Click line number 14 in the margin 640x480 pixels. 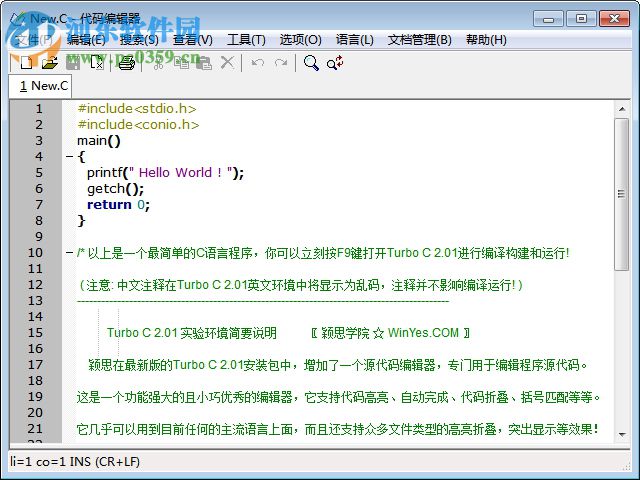coord(35,317)
